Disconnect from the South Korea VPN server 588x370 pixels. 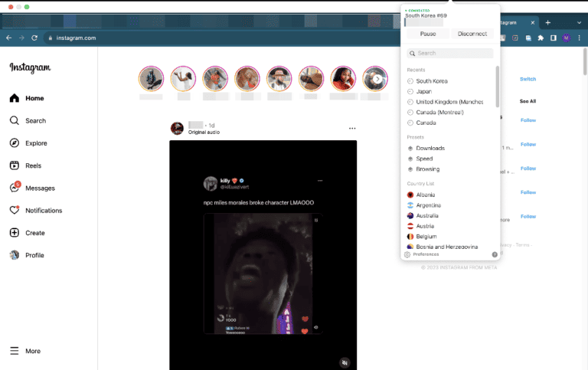click(x=472, y=34)
